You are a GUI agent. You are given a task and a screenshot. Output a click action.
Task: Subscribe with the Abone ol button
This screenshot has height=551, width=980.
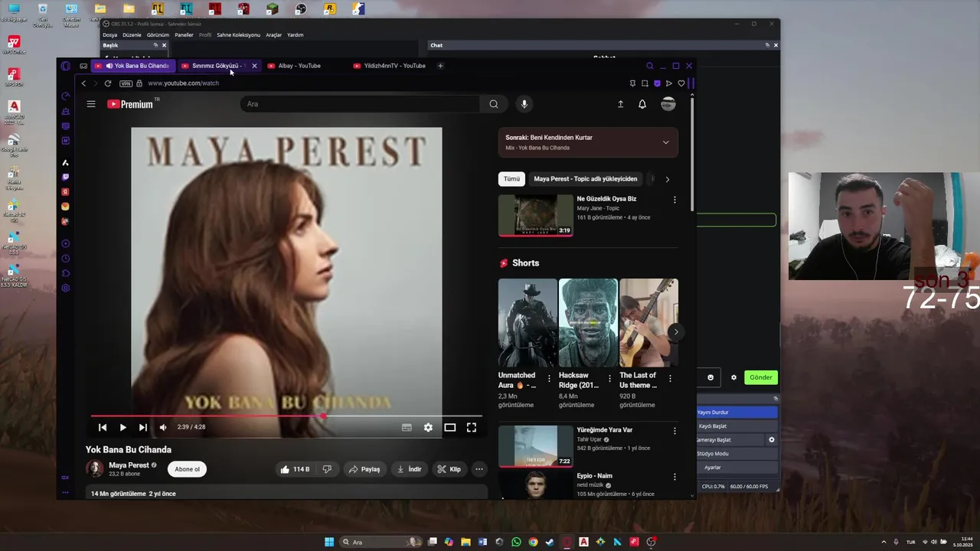187,469
